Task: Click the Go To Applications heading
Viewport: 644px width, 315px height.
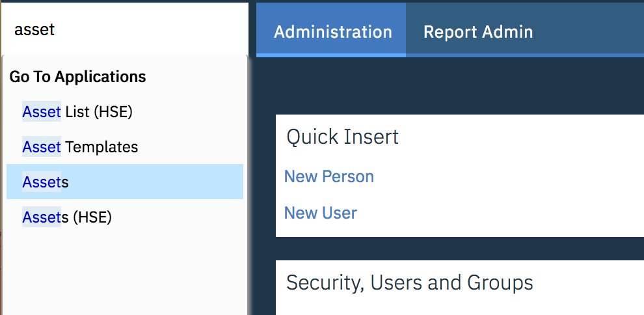Action: (x=77, y=77)
